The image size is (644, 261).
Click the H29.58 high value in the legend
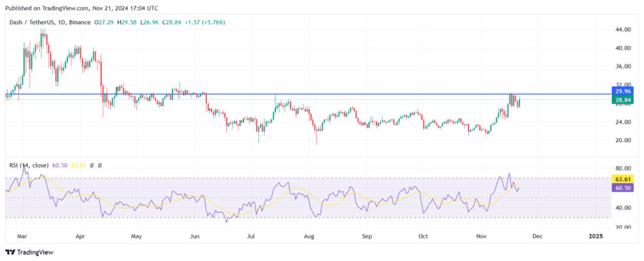point(128,22)
